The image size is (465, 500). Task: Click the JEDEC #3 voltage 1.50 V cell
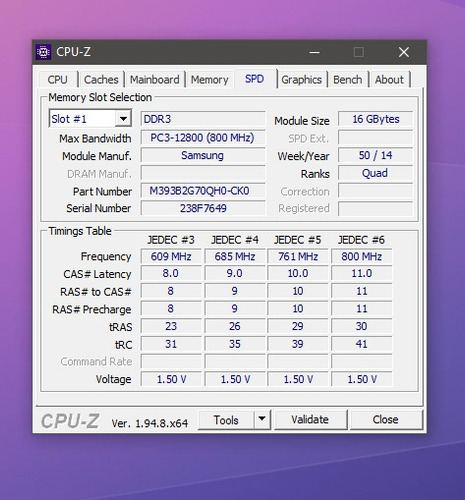171,379
